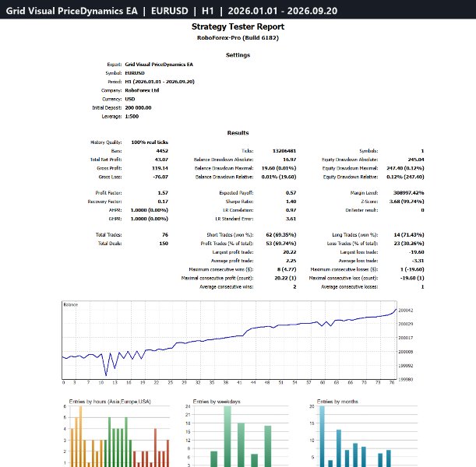The height and width of the screenshot is (467, 476).
Task: Click the Balance Drawdown Relative value '0.01% (19.60)'
Action: 279,177
